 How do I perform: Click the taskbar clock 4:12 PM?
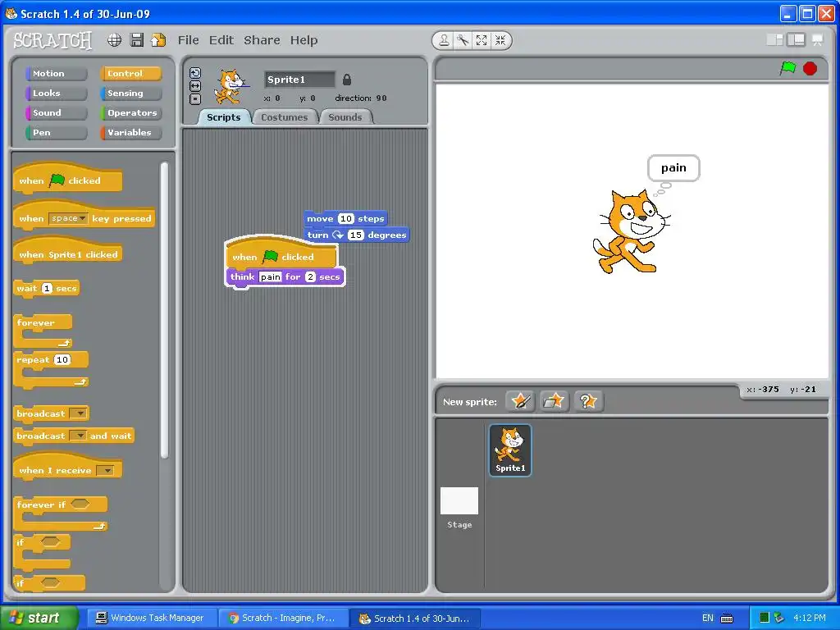810,618
